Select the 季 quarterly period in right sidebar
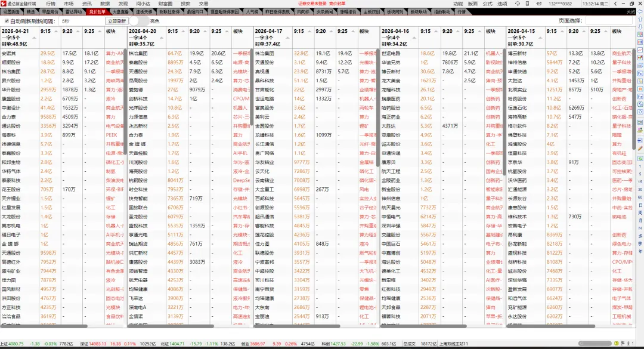The height and width of the screenshot is (349, 644). (x=640, y=243)
